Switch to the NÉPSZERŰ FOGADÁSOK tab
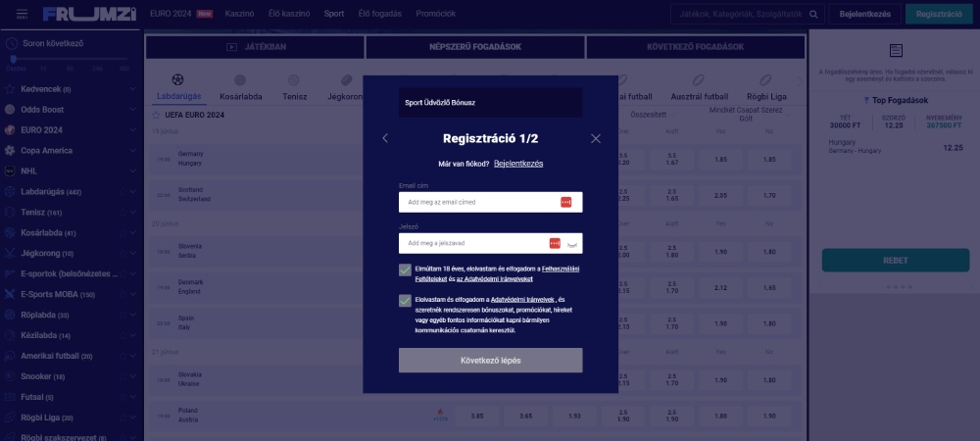 475,47
